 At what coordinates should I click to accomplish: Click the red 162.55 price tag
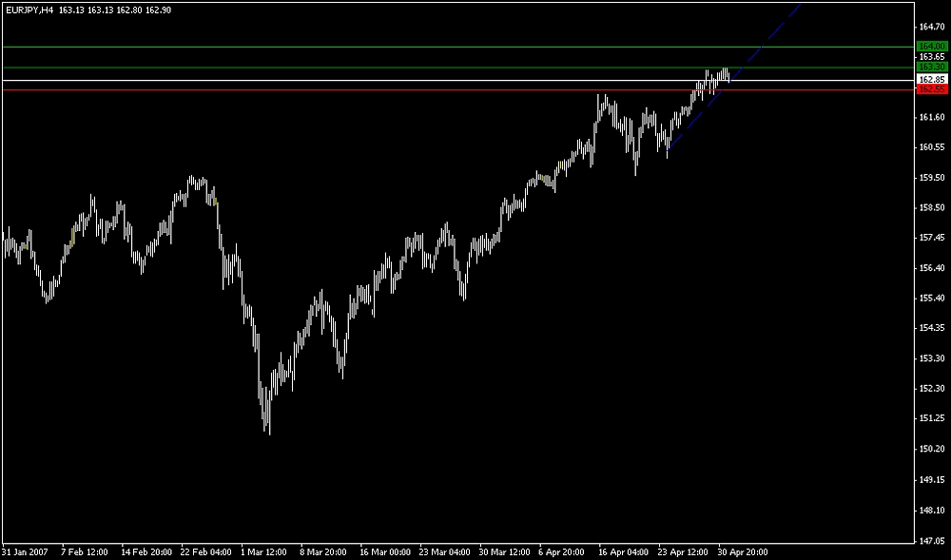point(932,89)
